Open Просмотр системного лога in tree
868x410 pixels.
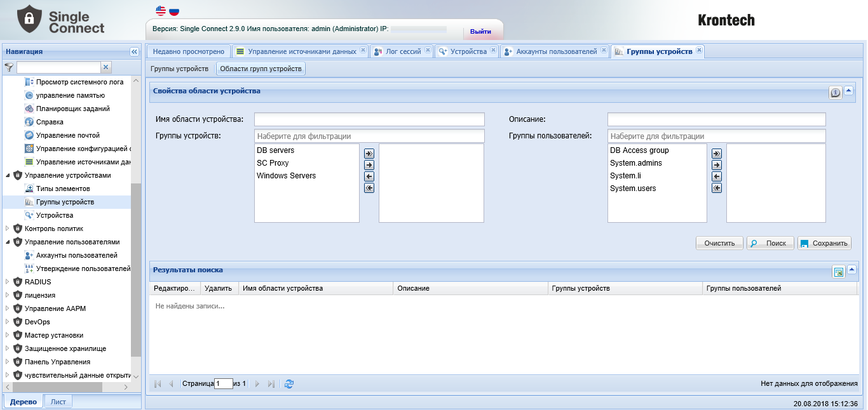[x=79, y=82]
